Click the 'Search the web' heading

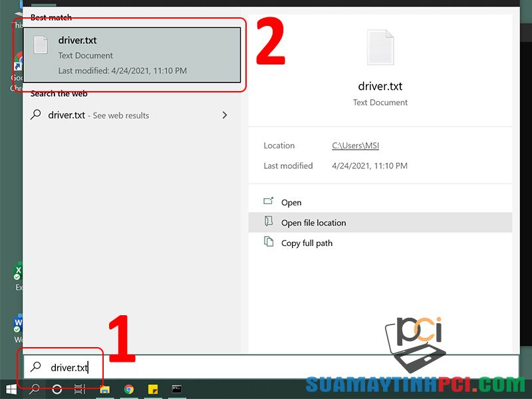click(59, 94)
